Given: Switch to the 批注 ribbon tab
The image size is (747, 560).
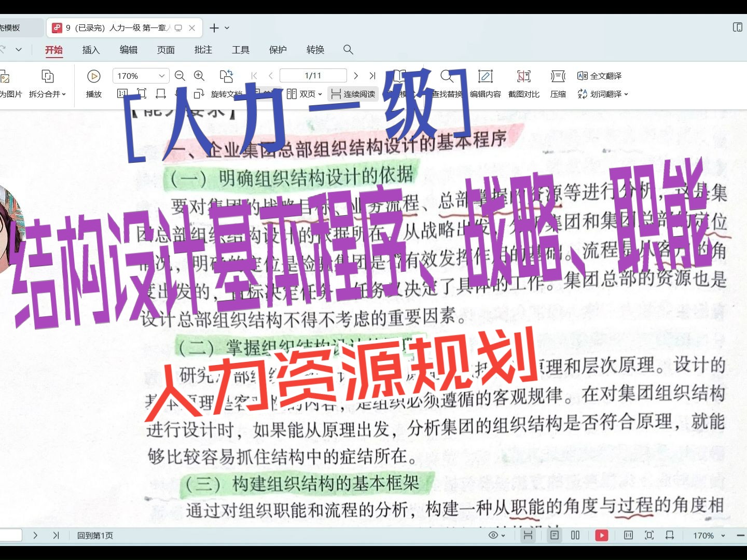Looking at the screenshot, I should point(203,50).
